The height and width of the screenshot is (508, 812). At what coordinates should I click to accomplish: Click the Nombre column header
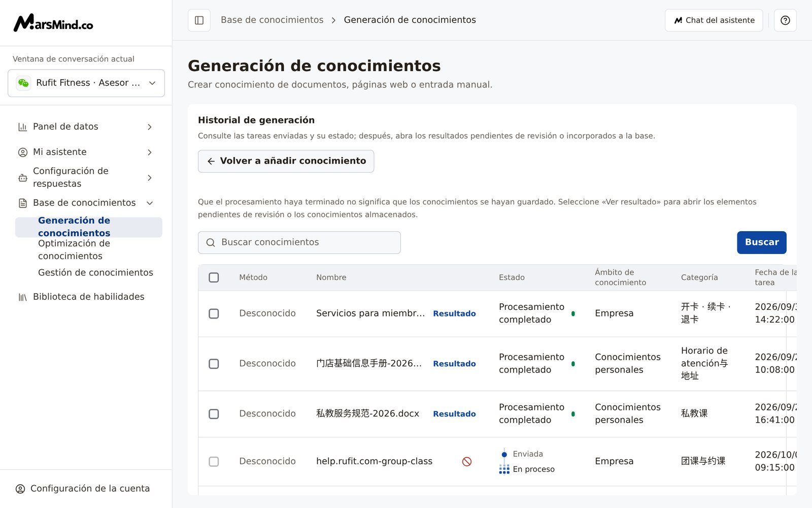(331, 277)
